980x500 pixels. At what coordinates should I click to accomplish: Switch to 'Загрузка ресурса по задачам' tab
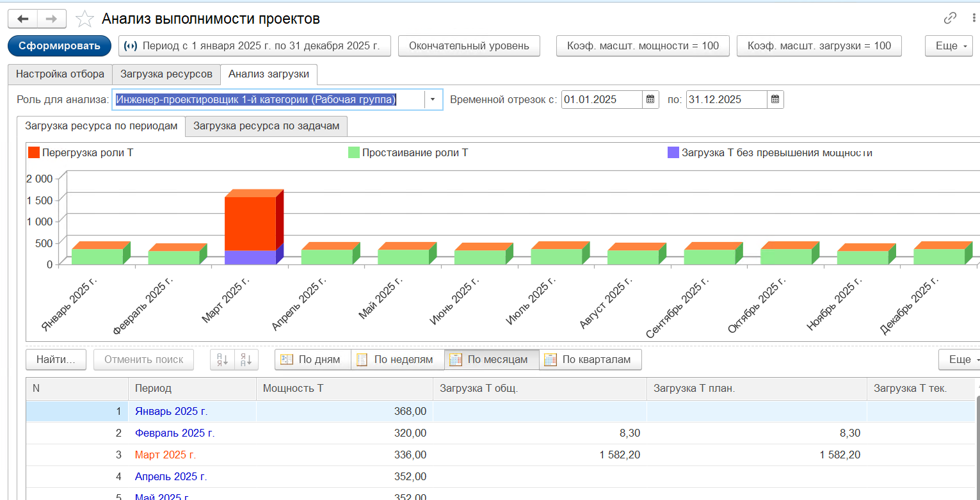pyautogui.click(x=266, y=126)
